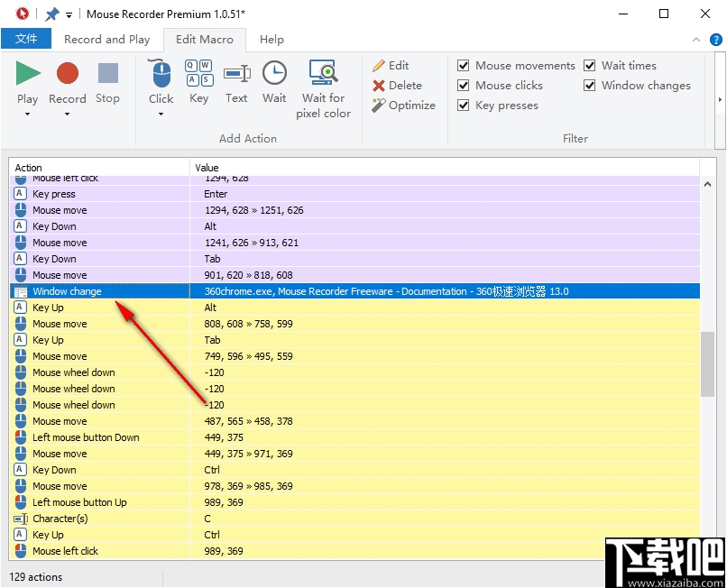Click the Value column header
Screen dimensions: 727x588
(x=444, y=168)
